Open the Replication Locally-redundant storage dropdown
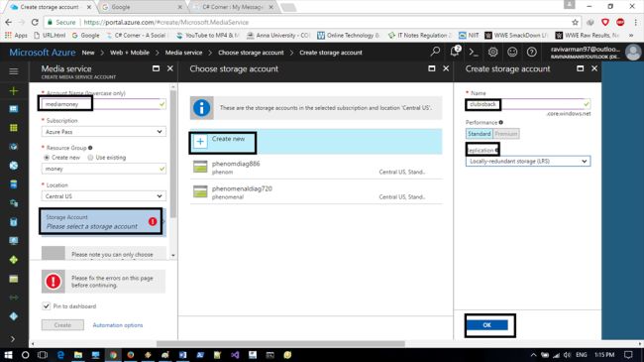The width and height of the screenshot is (644, 362). [528, 162]
